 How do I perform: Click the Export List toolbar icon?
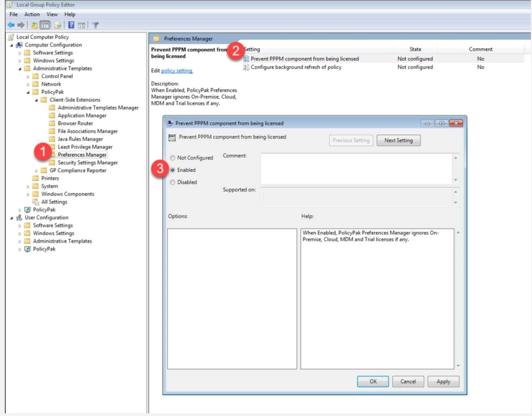pyautogui.click(x=58, y=25)
